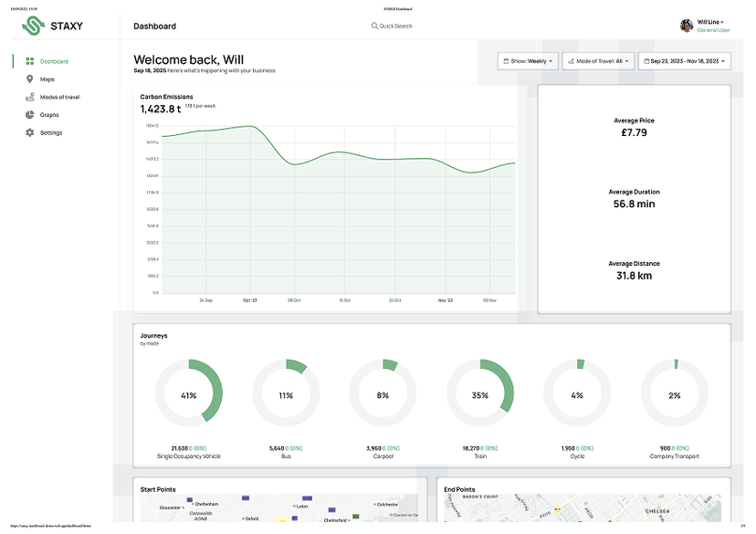
Task: Expand the Mode of Travel: All dropdown
Action: (598, 61)
